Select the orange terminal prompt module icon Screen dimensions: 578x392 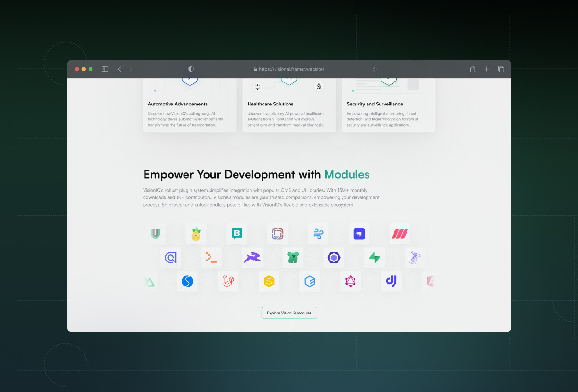(x=211, y=258)
